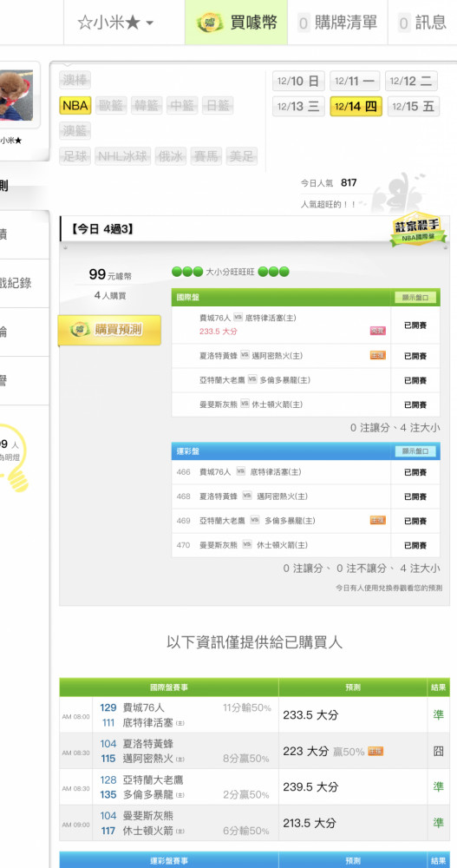The width and height of the screenshot is (457, 868).
Task: Click 顯示盤口 in 運彩盤 header
Action: click(x=415, y=451)
